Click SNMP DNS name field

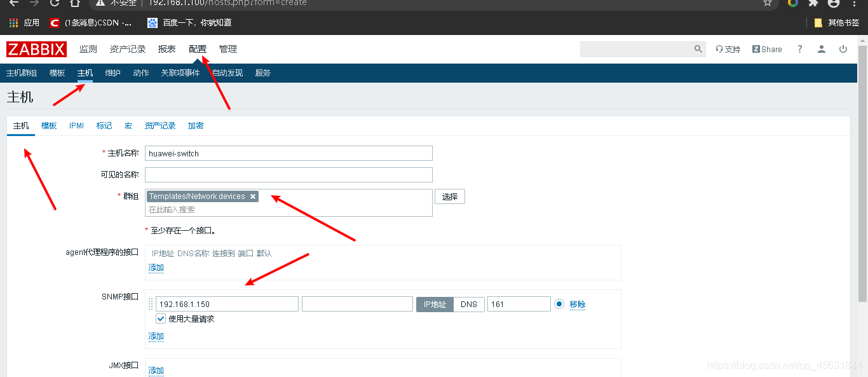click(357, 304)
